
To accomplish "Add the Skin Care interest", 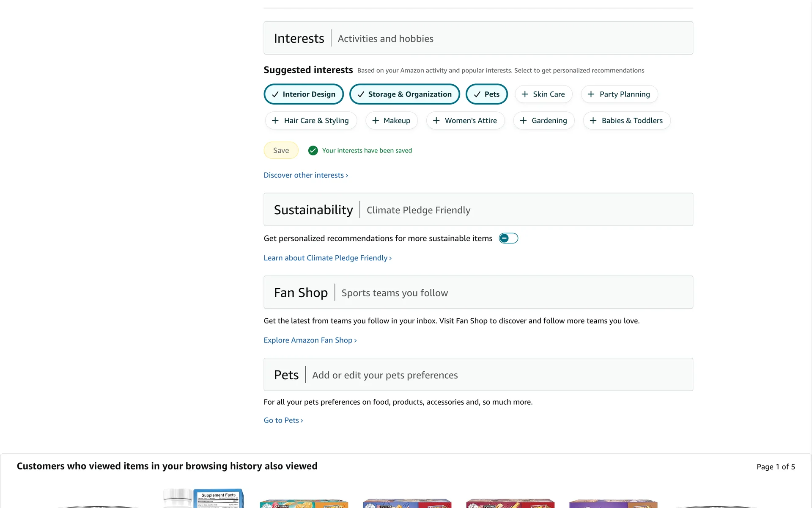I will tap(543, 94).
